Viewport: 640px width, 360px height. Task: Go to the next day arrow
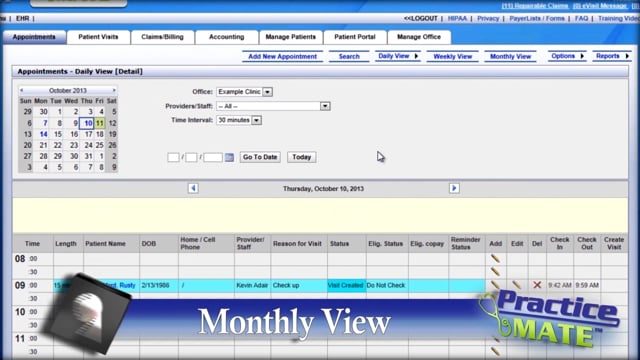(x=454, y=188)
